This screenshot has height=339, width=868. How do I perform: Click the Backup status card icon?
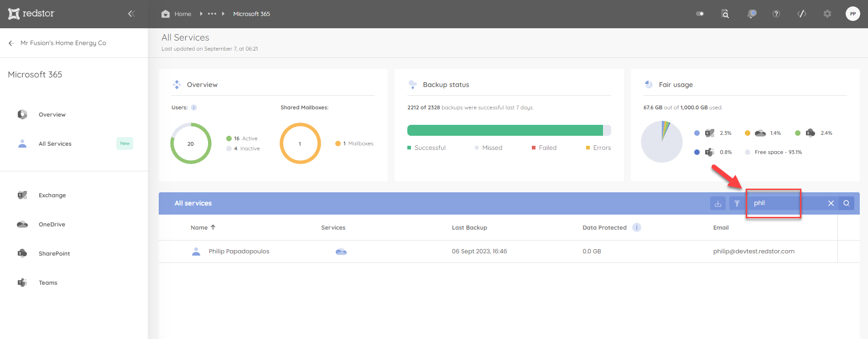[x=413, y=85]
